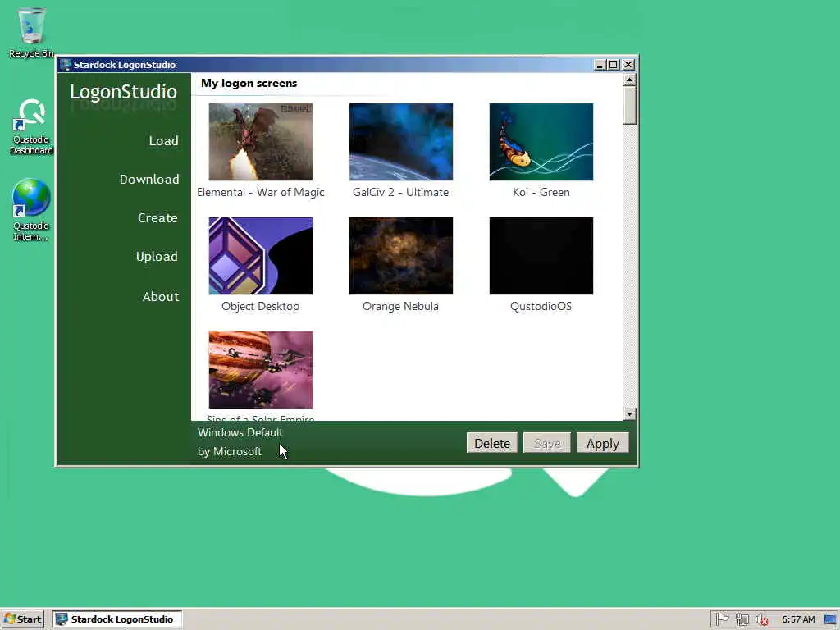
Task: Click the 'QustodioOS' caption
Action: point(541,307)
